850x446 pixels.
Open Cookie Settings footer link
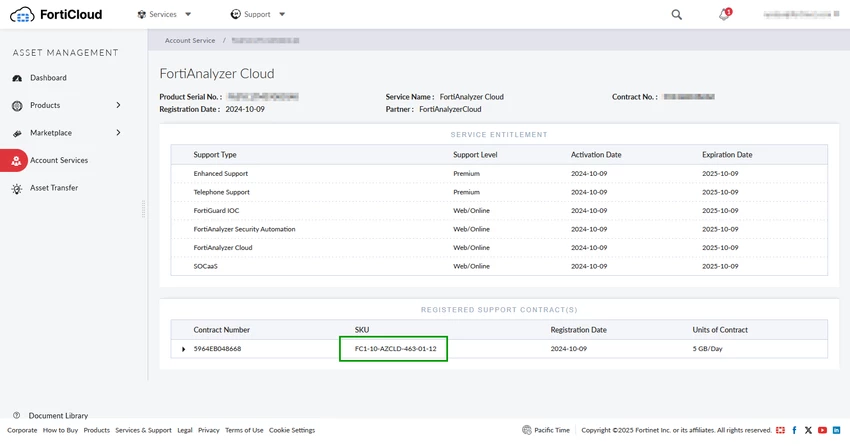click(292, 430)
